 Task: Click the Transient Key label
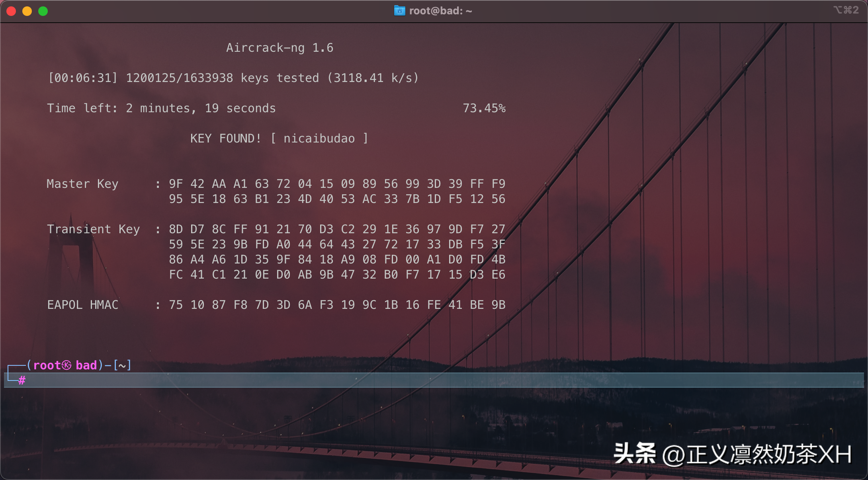(93, 229)
